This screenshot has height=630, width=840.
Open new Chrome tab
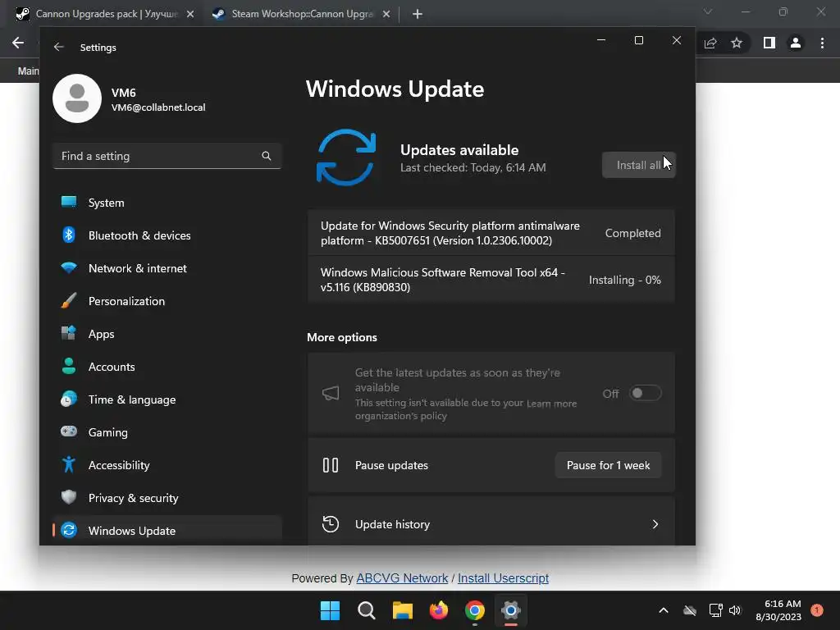pyautogui.click(x=418, y=14)
